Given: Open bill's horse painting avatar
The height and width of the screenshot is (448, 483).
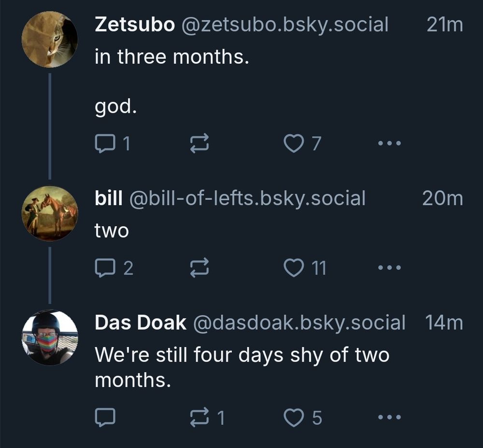Looking at the screenshot, I should pos(50,213).
